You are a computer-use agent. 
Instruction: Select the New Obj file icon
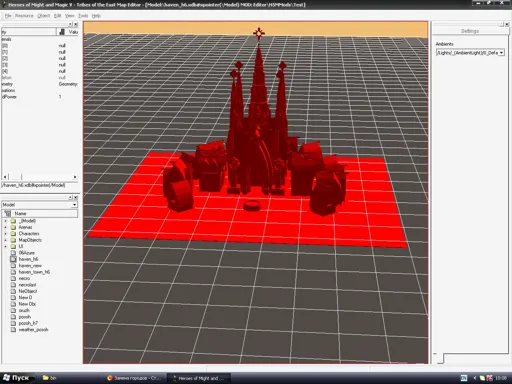13,304
